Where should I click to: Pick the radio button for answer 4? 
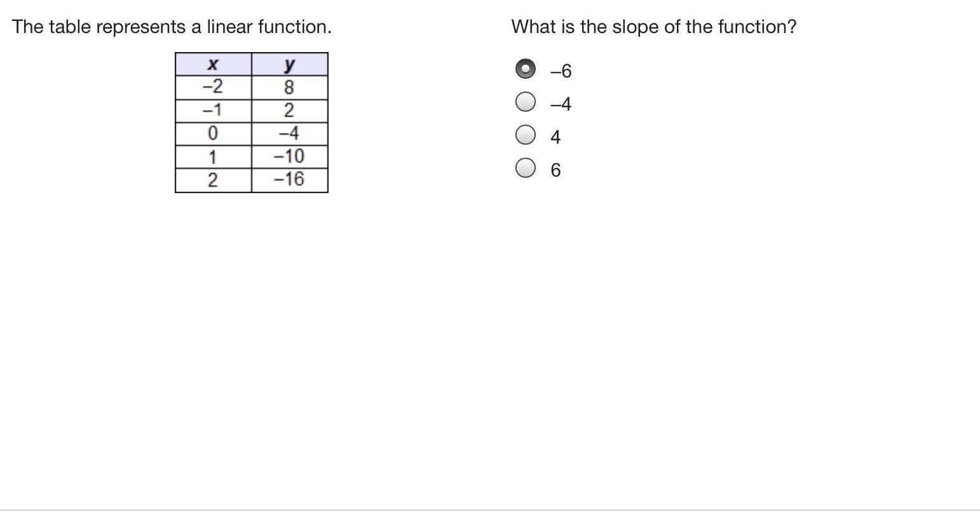point(526,135)
